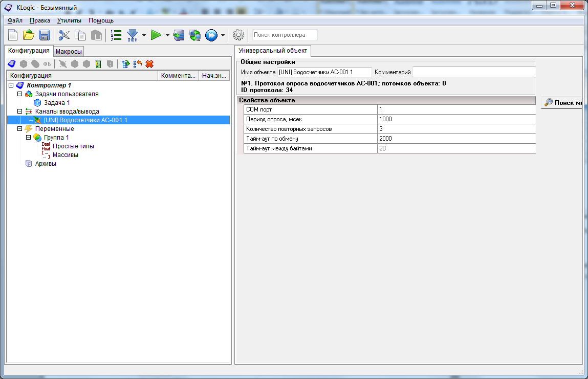This screenshot has width=588, height=379.
Task: Click the gear settings icon in toolbar
Action: tap(238, 35)
